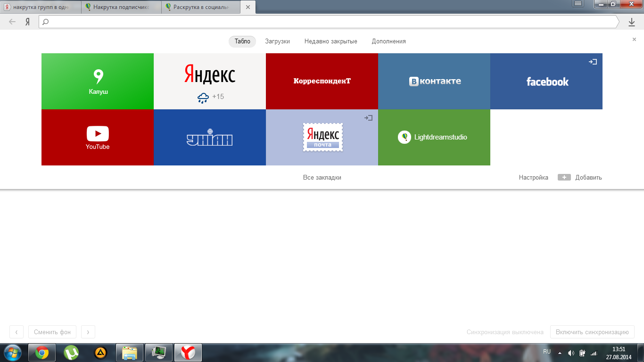Switch to Недавно закрытые tab
The width and height of the screenshot is (644, 362).
coord(331,41)
